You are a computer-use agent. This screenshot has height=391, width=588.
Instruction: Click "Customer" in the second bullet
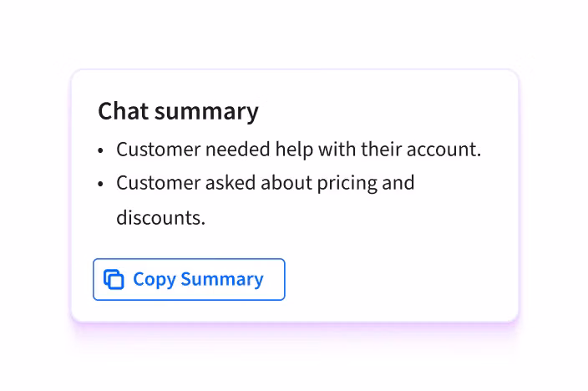(158, 183)
